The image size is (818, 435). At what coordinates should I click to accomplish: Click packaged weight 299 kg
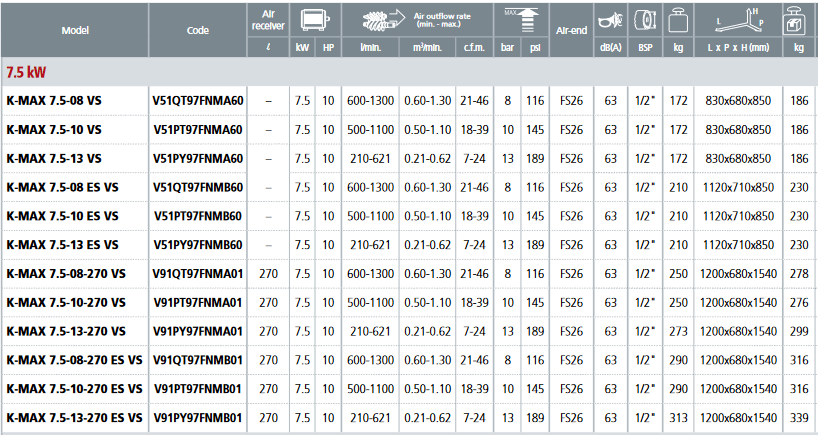coord(799,331)
